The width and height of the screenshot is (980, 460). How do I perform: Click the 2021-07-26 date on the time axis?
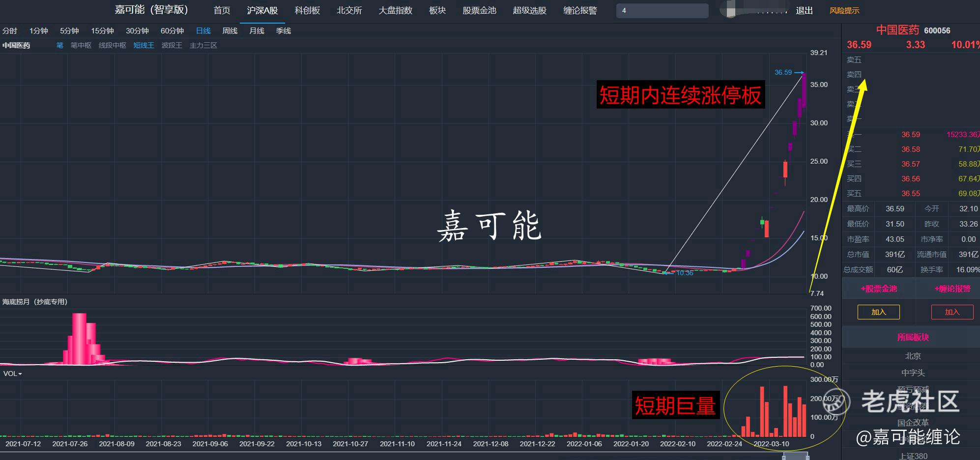click(70, 444)
